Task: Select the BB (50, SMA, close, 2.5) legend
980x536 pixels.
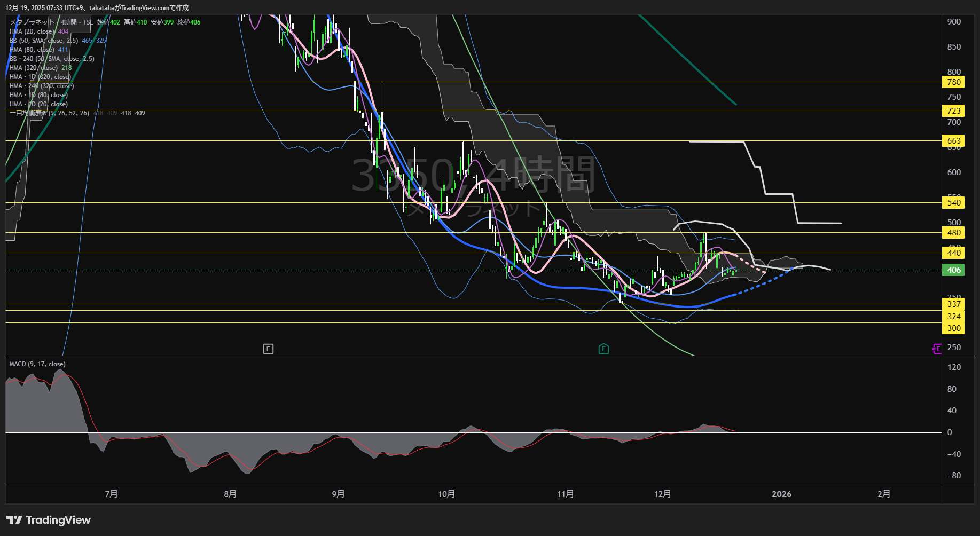Action: tap(44, 41)
